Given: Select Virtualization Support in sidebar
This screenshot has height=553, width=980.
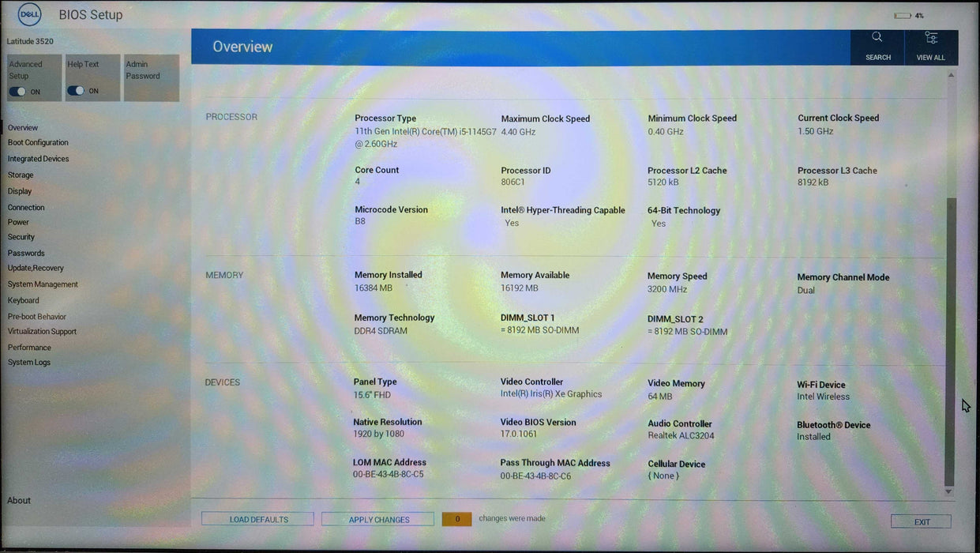Looking at the screenshot, I should pyautogui.click(x=42, y=332).
